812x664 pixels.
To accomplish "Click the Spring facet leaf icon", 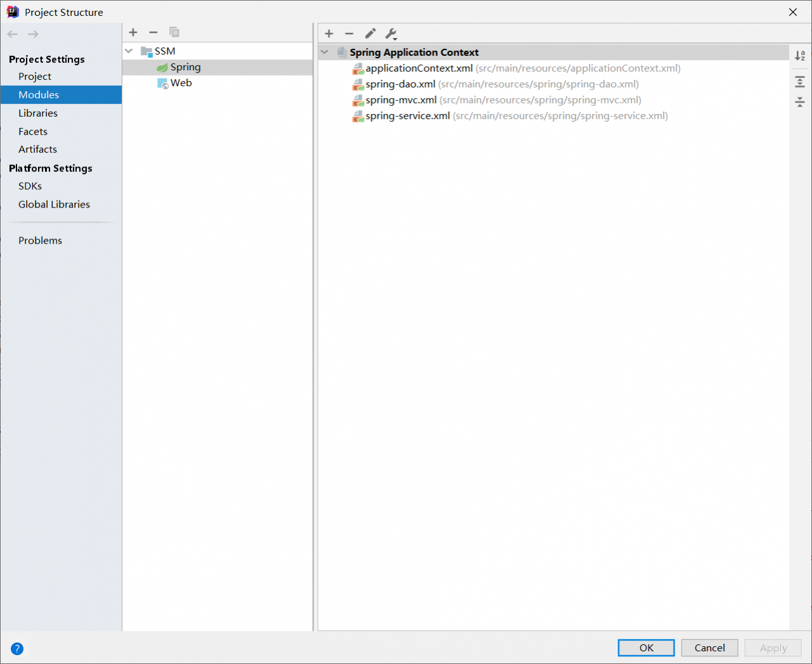I will pos(162,67).
